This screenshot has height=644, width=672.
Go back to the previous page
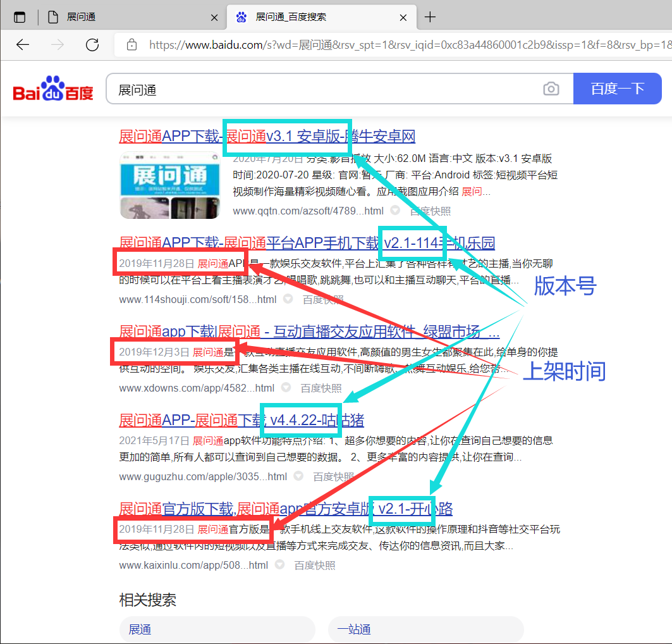point(23,44)
